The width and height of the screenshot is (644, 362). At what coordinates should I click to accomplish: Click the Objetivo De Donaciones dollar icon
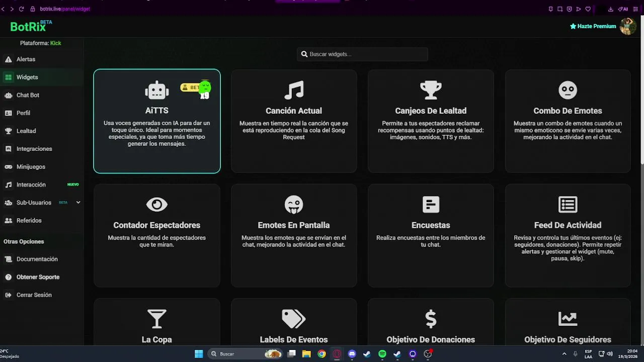coord(431,319)
